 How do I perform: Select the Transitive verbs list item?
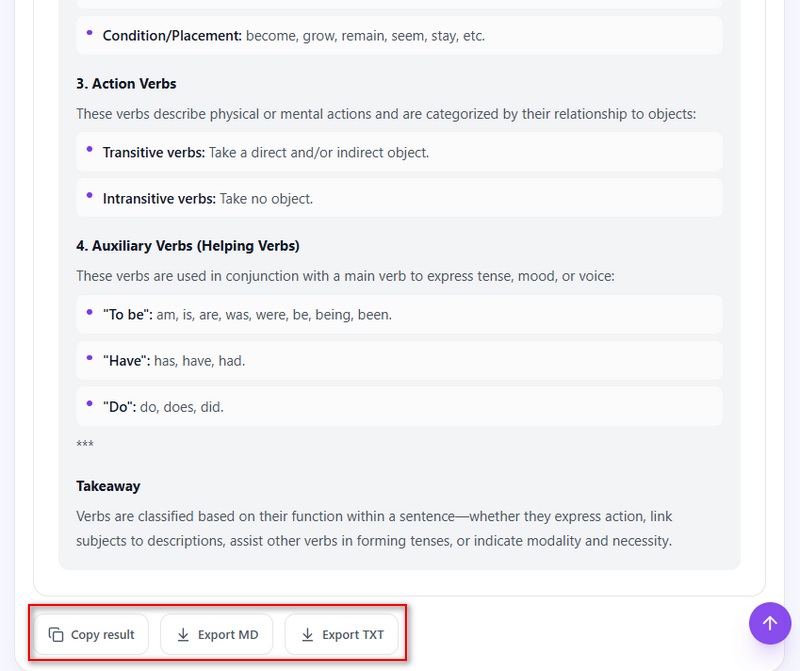point(399,152)
